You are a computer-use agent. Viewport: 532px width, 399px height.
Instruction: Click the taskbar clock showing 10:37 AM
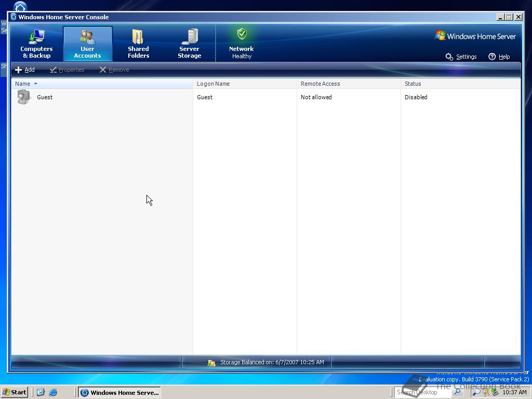tap(514, 392)
